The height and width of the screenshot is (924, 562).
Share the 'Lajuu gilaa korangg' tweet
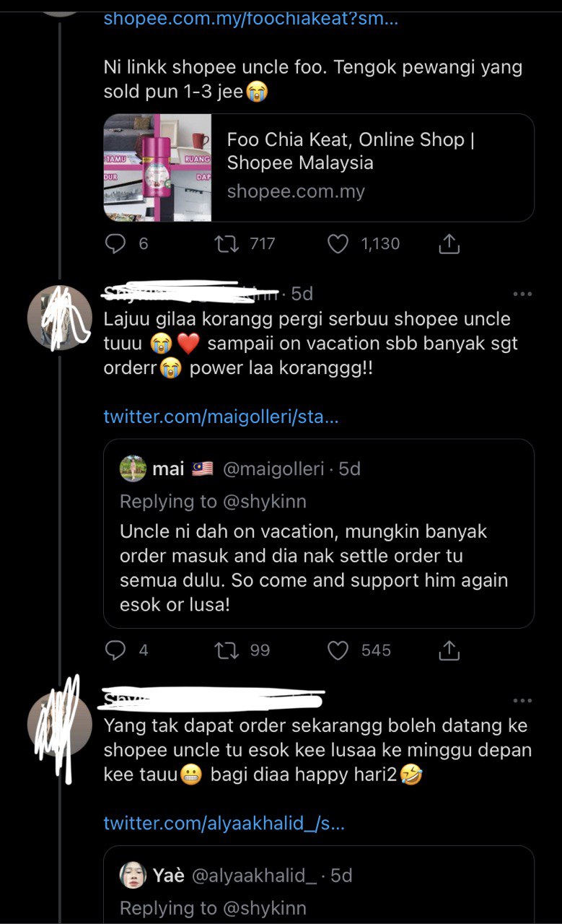click(449, 650)
